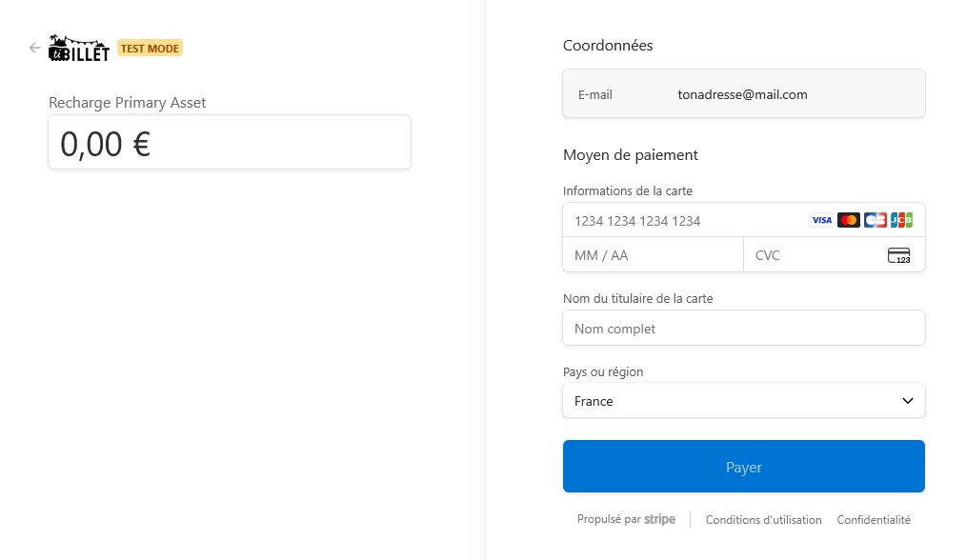This screenshot has height=560, width=966.
Task: Click the TiBillet logo
Action: pyautogui.click(x=79, y=49)
